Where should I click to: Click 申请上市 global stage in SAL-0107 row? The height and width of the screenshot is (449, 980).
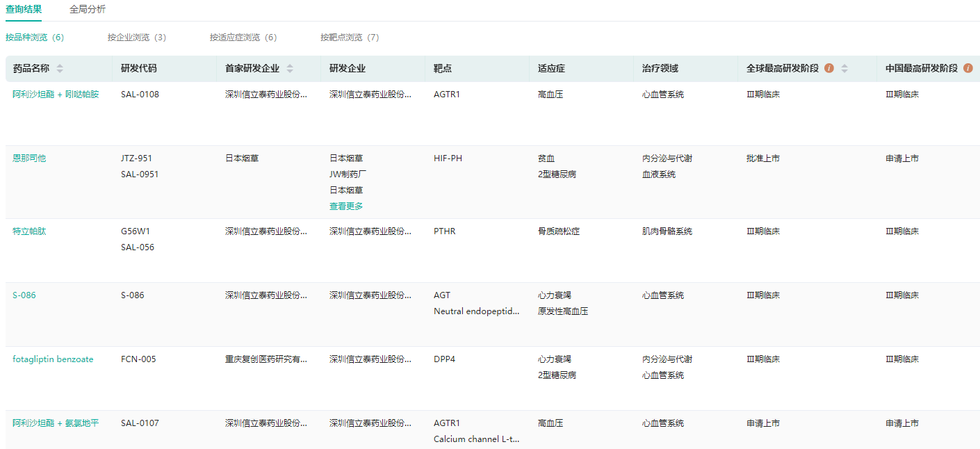[x=763, y=423]
